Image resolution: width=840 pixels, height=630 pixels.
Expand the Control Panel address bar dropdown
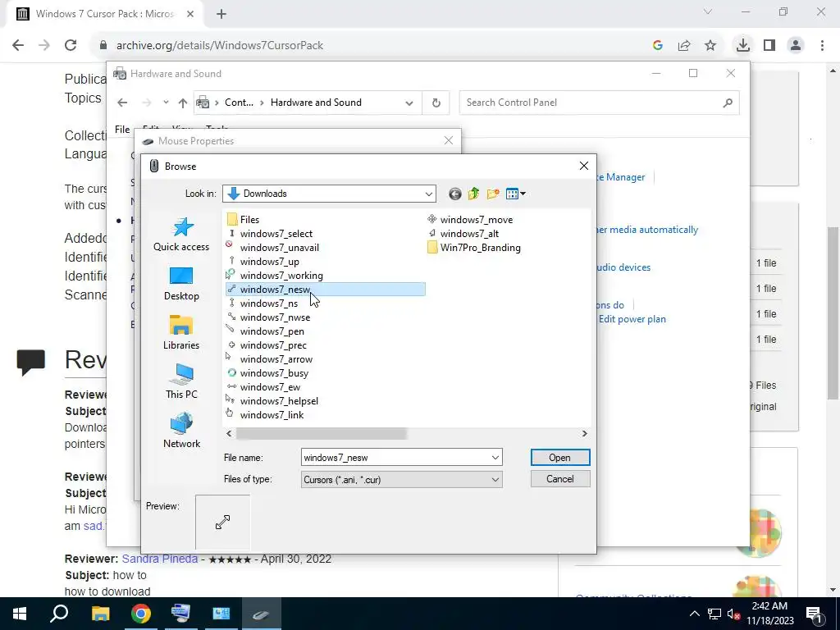409,103
